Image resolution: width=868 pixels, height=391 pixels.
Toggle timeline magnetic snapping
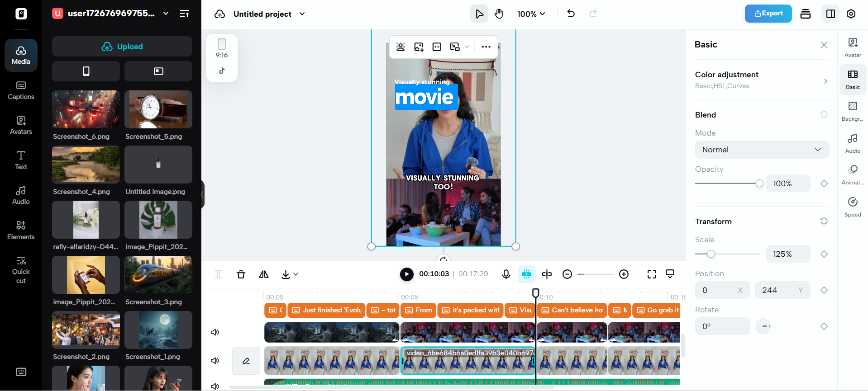click(x=526, y=274)
